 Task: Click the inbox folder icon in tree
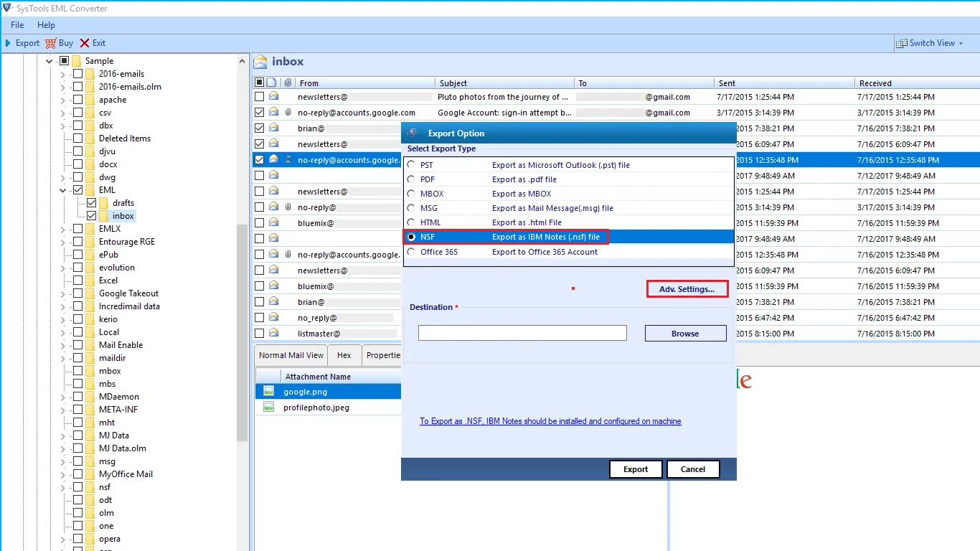click(x=104, y=216)
